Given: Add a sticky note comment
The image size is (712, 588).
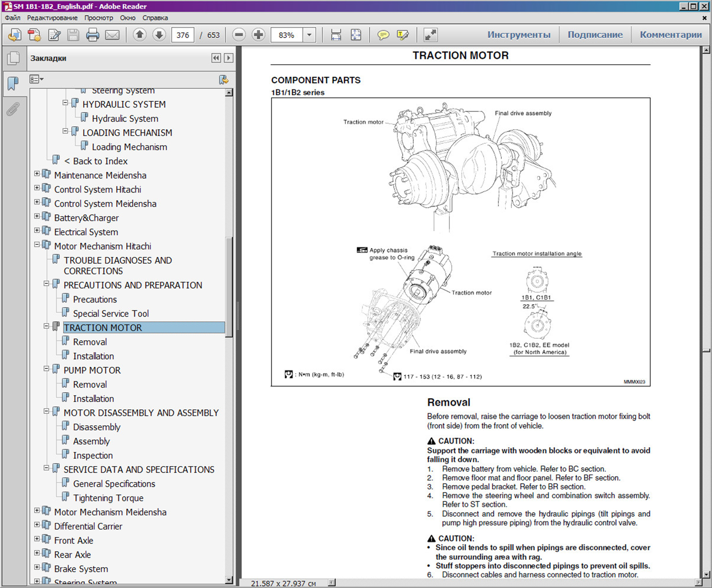Looking at the screenshot, I should [383, 35].
